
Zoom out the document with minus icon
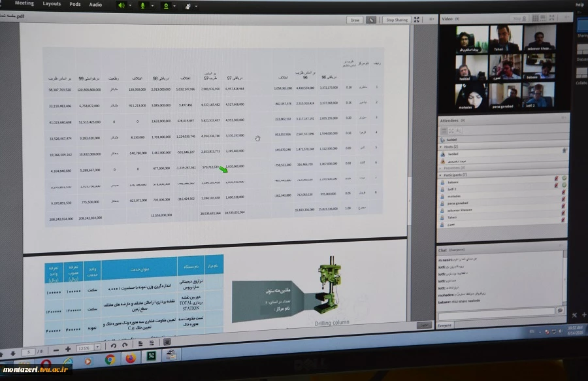[56, 350]
